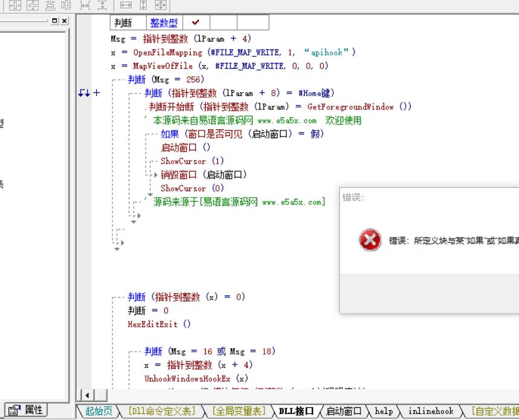
Task: Close the left side panel
Action: point(65,21)
